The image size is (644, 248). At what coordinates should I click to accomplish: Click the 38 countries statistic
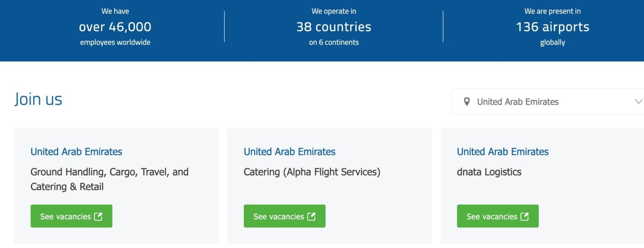pos(334,26)
